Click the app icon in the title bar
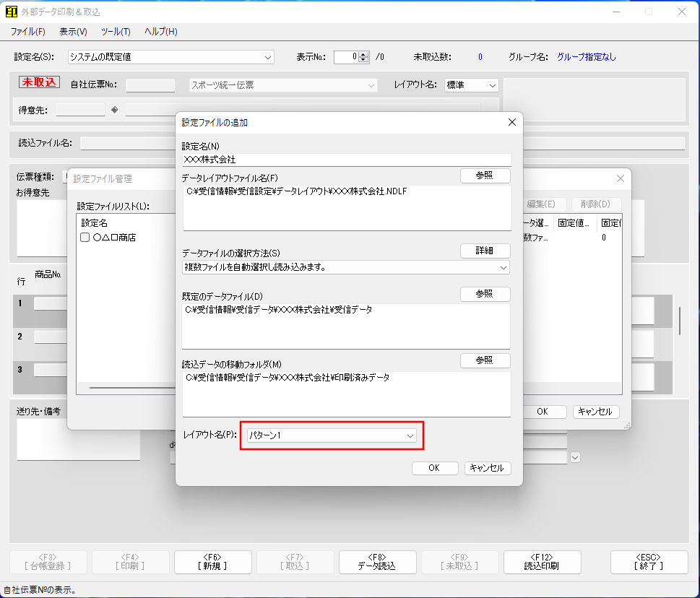 11,12
